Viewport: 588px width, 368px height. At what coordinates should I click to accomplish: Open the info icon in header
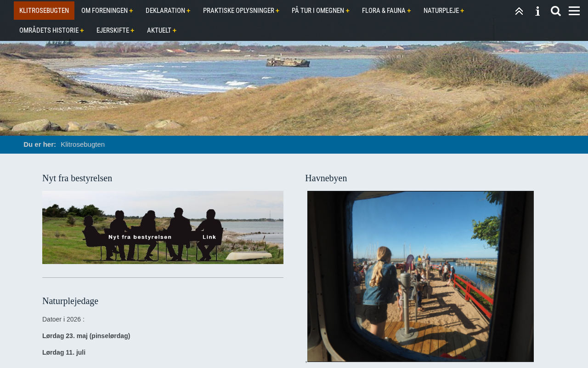click(x=537, y=11)
